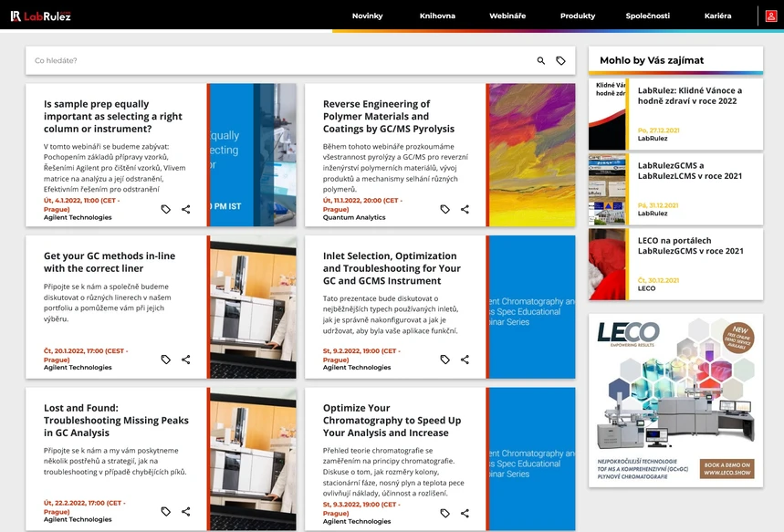The height and width of the screenshot is (532, 784).
Task: Share the Reverse Engineering of Polymer Materials webinar
Action: pyautogui.click(x=465, y=209)
